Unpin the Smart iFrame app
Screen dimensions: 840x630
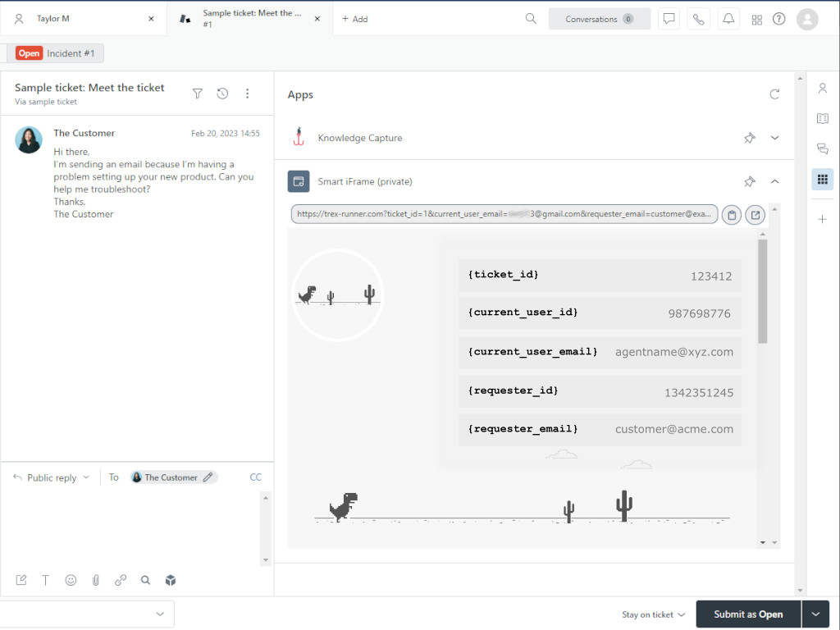click(x=749, y=181)
